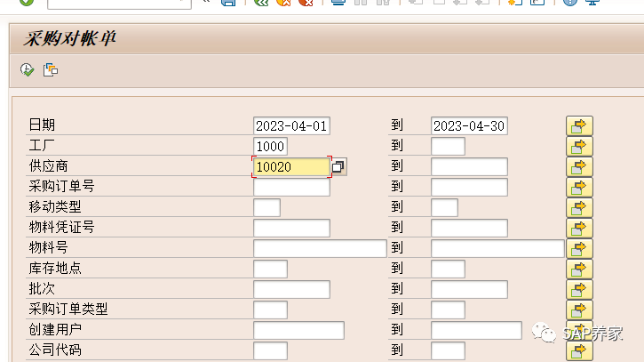Click the 库存地点 to field
Viewport: 644px width, 362px height.
tap(448, 269)
